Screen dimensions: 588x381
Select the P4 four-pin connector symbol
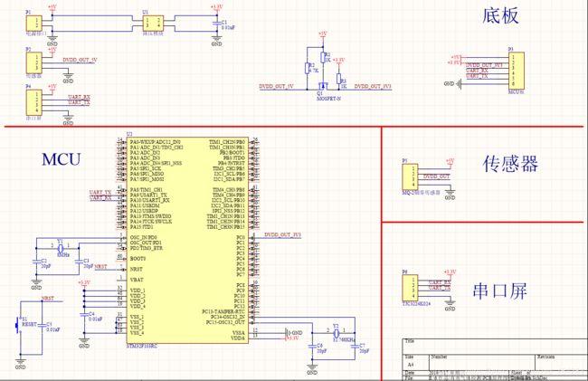(34, 102)
